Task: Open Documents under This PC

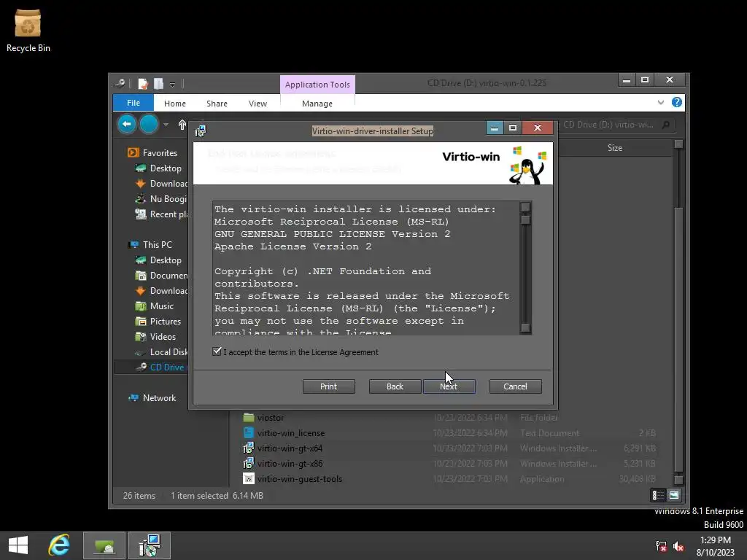Action: pos(161,275)
